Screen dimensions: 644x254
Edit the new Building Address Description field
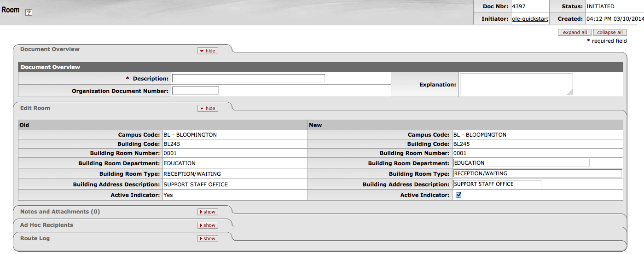[497, 184]
